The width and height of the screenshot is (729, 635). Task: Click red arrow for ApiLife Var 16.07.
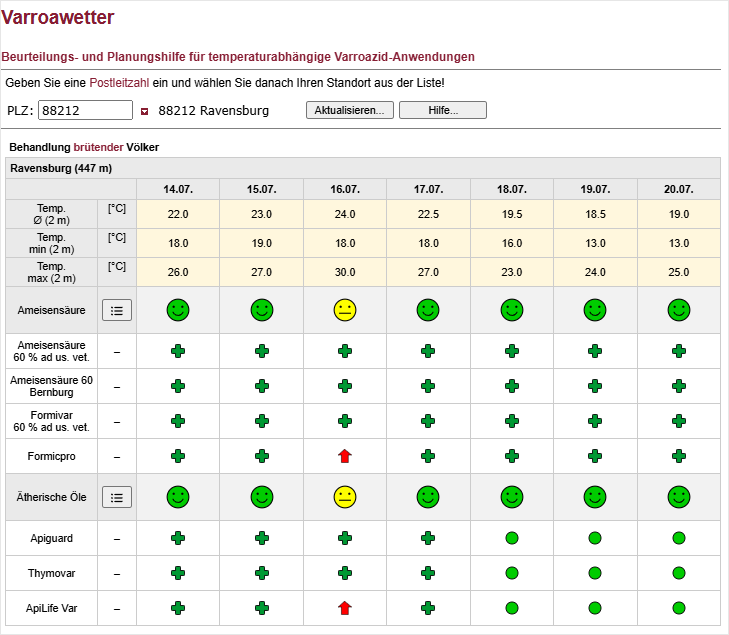[x=345, y=608]
